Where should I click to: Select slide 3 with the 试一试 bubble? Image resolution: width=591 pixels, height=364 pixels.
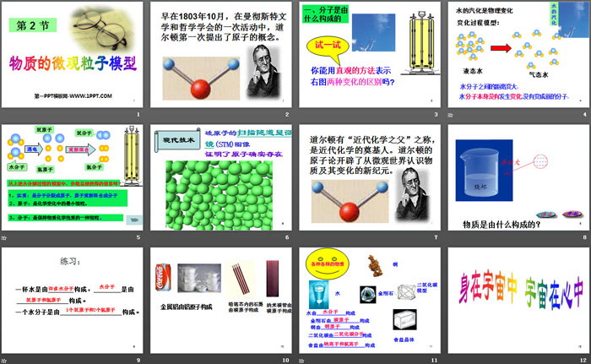coord(370,55)
